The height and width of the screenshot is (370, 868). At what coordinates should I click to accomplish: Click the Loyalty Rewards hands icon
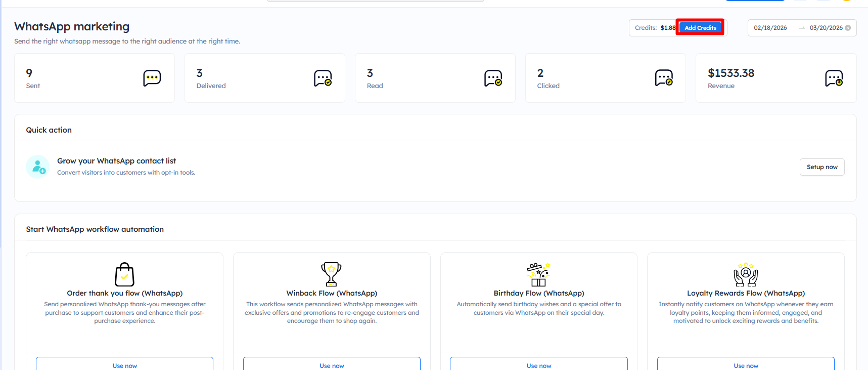[x=746, y=274]
